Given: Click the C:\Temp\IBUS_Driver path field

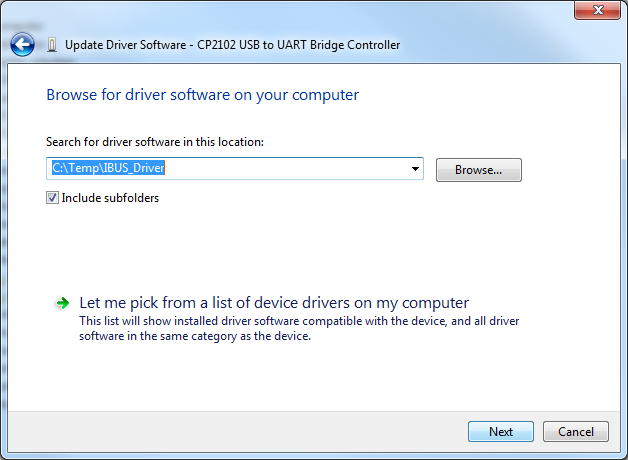Looking at the screenshot, I should coord(230,169).
